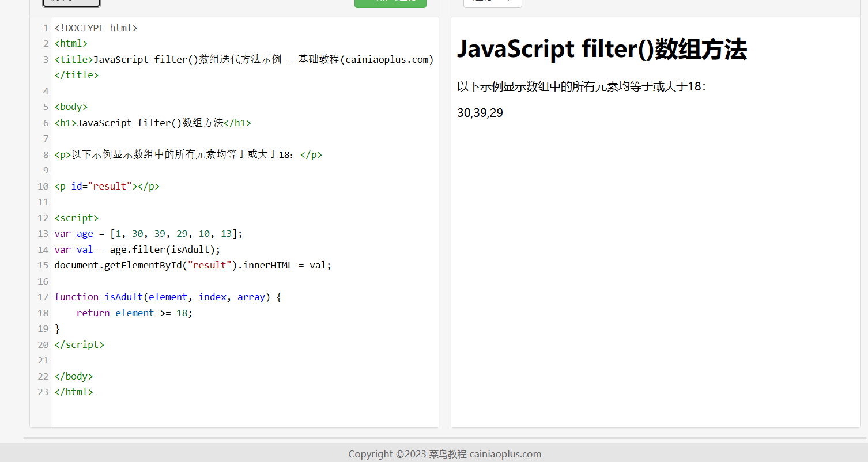This screenshot has height=462, width=868.
Task: Click the opening '<body>' tag in code
Action: coord(71,107)
